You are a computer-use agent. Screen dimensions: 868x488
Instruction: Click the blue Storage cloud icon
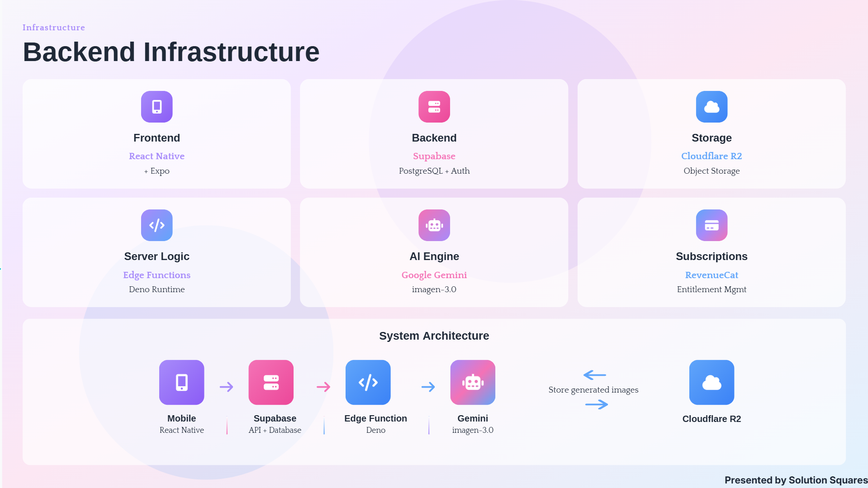tap(711, 107)
